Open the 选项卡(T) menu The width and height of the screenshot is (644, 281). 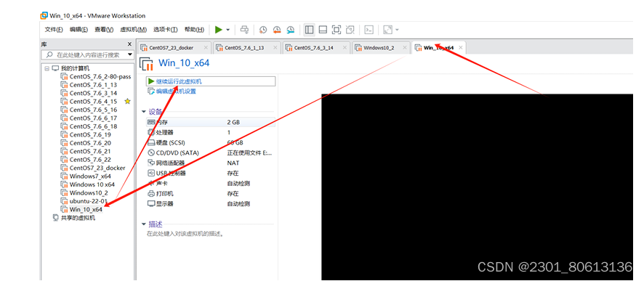coord(166,30)
